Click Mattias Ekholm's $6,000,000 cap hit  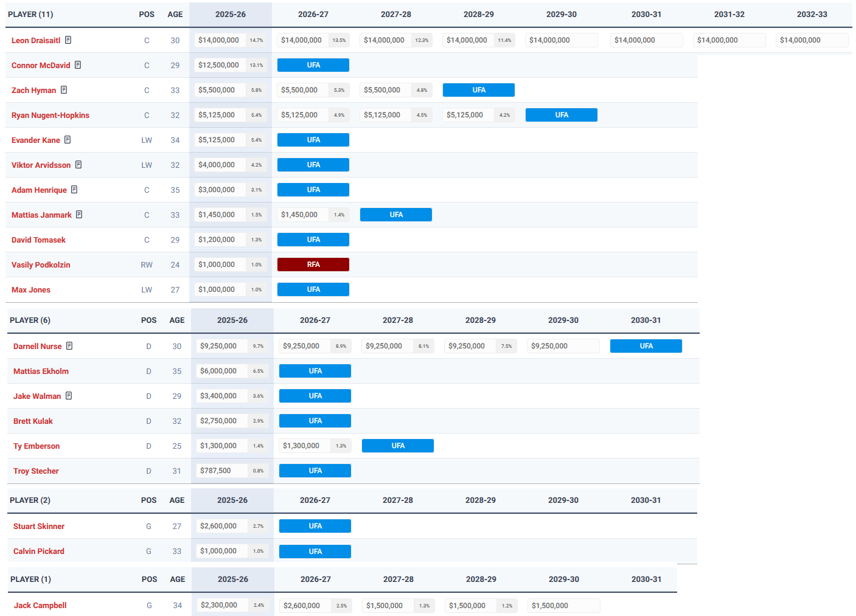click(222, 371)
